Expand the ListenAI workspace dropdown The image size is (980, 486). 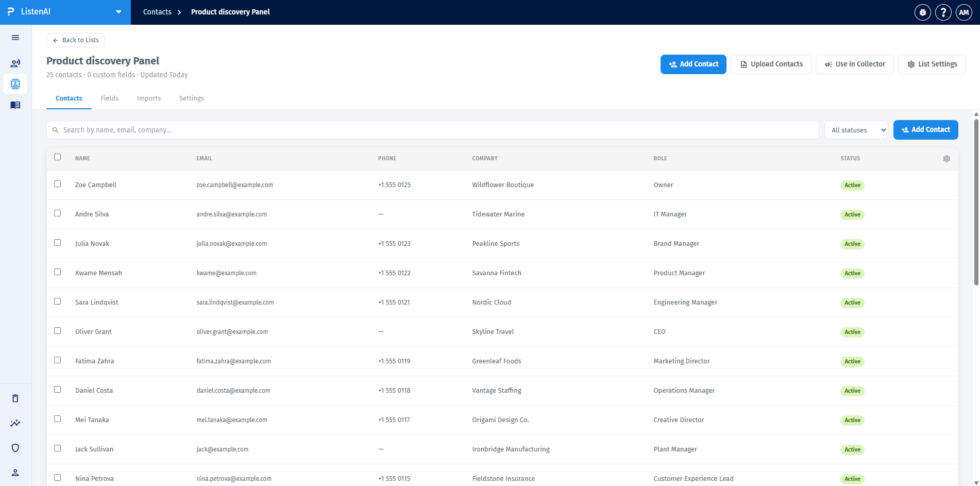click(119, 12)
